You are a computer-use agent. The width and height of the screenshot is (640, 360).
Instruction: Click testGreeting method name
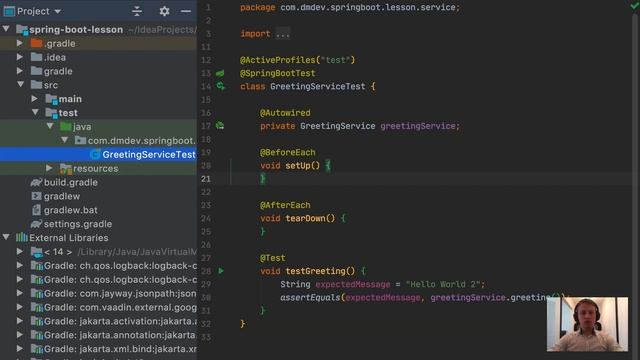[x=315, y=271]
